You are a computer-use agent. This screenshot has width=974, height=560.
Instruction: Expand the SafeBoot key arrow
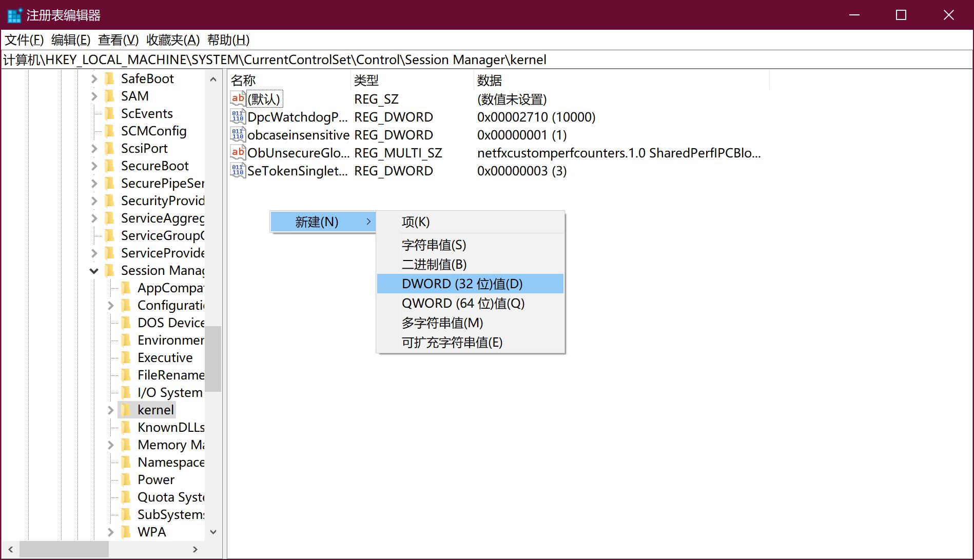(x=94, y=79)
